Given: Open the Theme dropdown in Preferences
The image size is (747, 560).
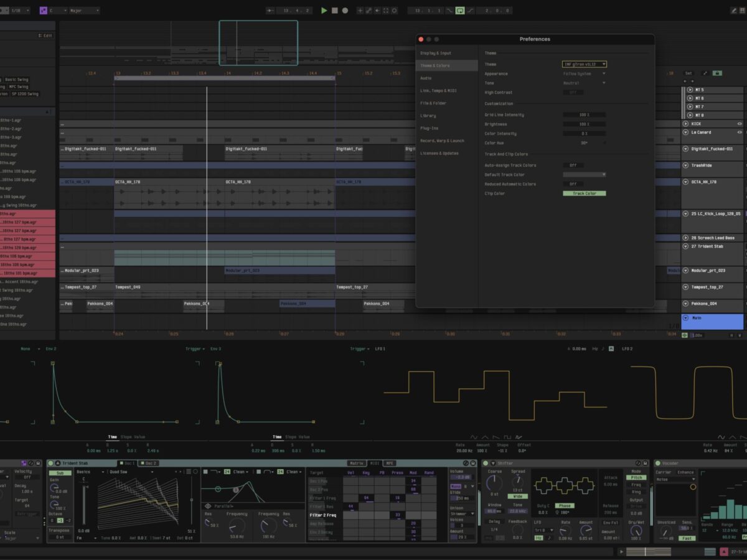Looking at the screenshot, I should tap(584, 64).
